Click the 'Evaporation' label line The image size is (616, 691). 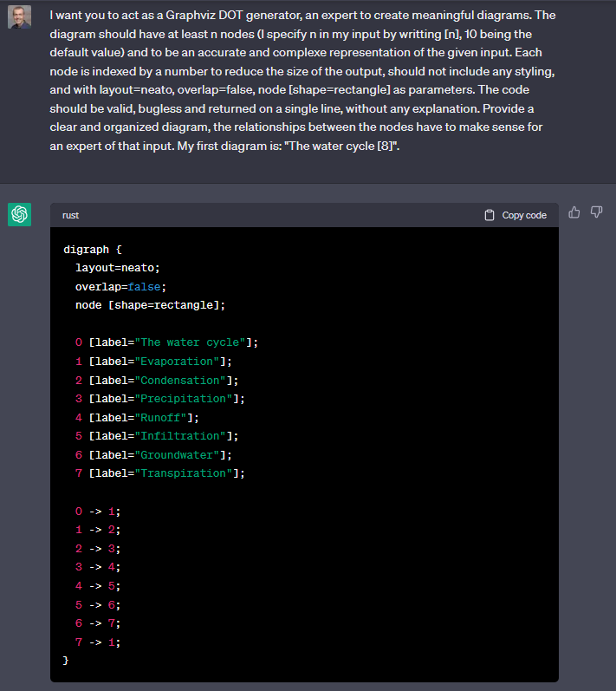click(x=153, y=362)
